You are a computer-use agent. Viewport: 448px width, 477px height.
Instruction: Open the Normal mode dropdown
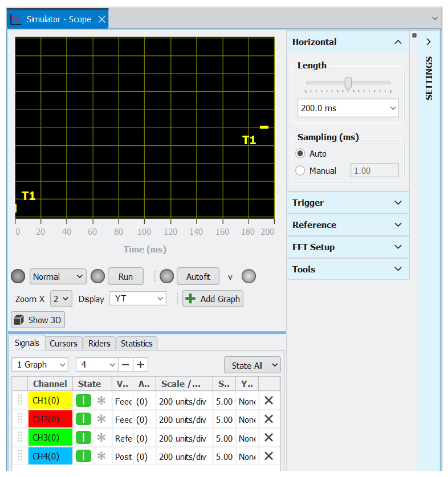(x=58, y=276)
